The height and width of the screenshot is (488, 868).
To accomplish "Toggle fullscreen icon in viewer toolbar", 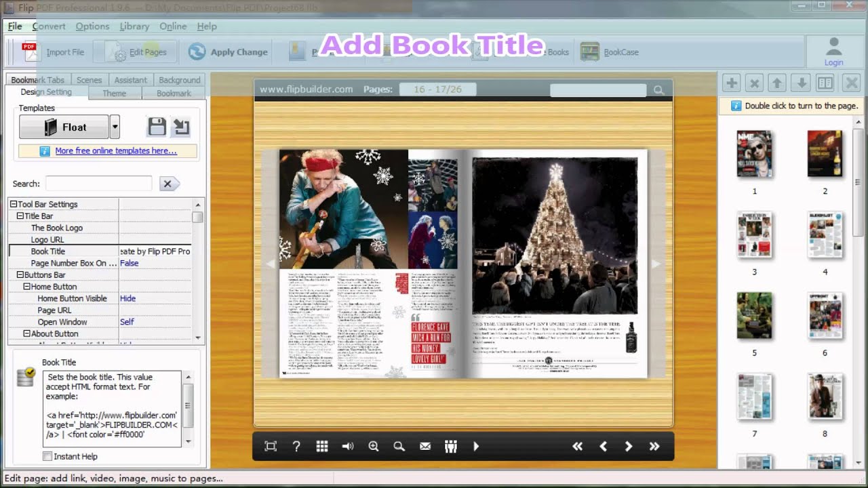I will tap(271, 446).
